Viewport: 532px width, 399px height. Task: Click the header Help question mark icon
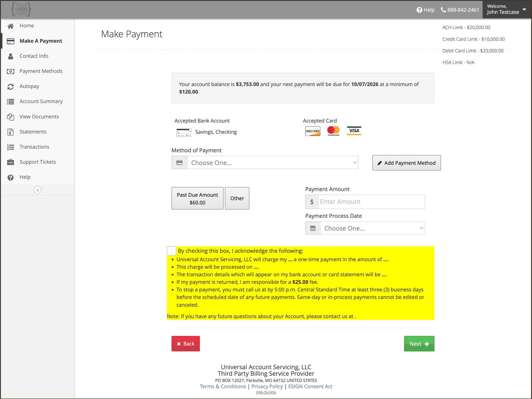click(419, 10)
